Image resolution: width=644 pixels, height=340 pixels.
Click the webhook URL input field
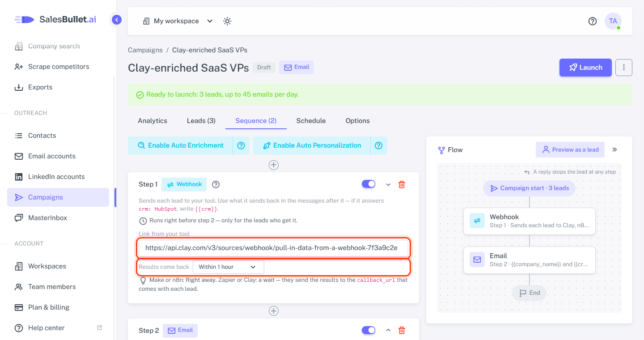tap(274, 248)
